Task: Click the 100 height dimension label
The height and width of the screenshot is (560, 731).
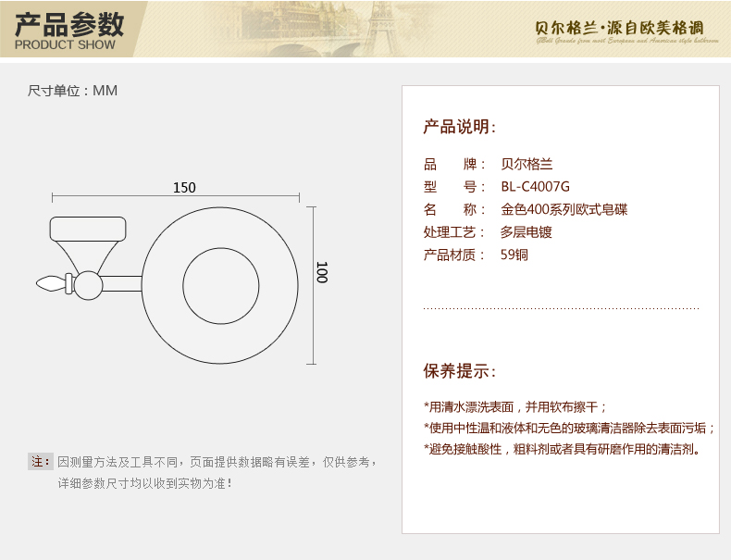Action: tap(322, 272)
